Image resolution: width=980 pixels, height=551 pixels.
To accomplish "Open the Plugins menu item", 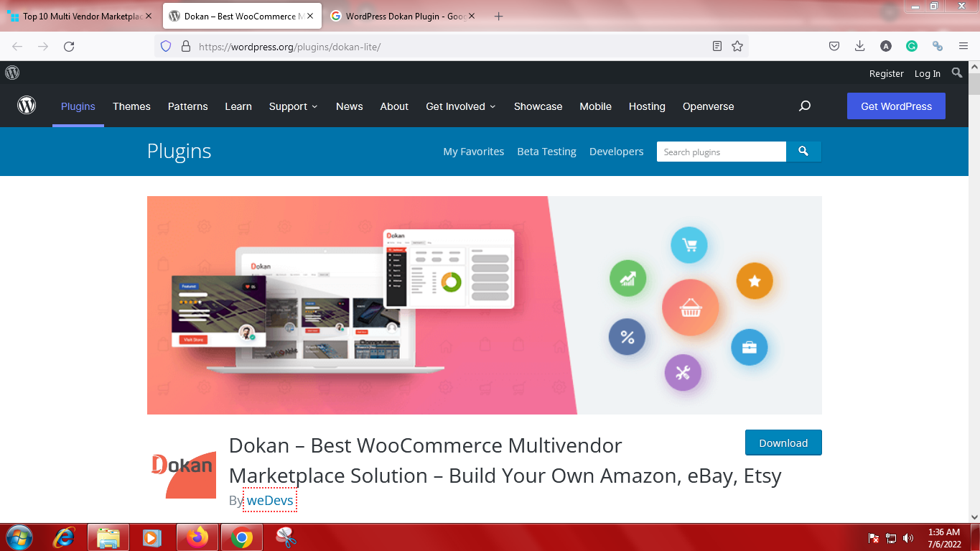I will pos(78,106).
